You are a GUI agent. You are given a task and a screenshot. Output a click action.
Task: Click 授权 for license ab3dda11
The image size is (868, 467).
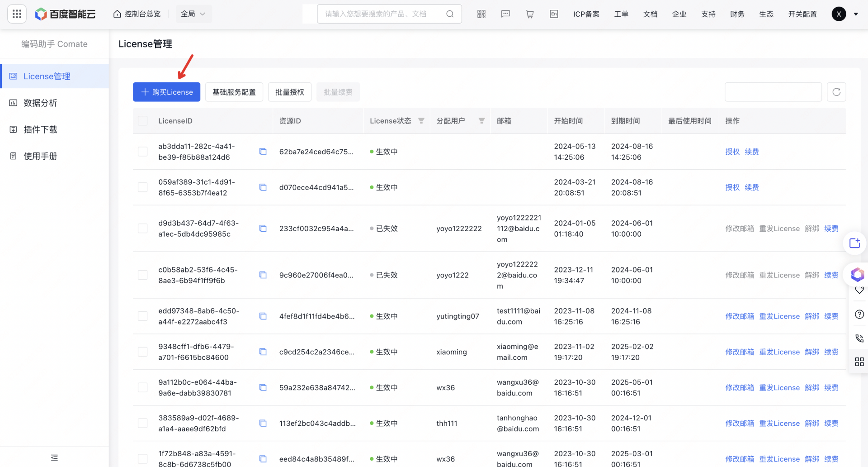click(x=732, y=152)
